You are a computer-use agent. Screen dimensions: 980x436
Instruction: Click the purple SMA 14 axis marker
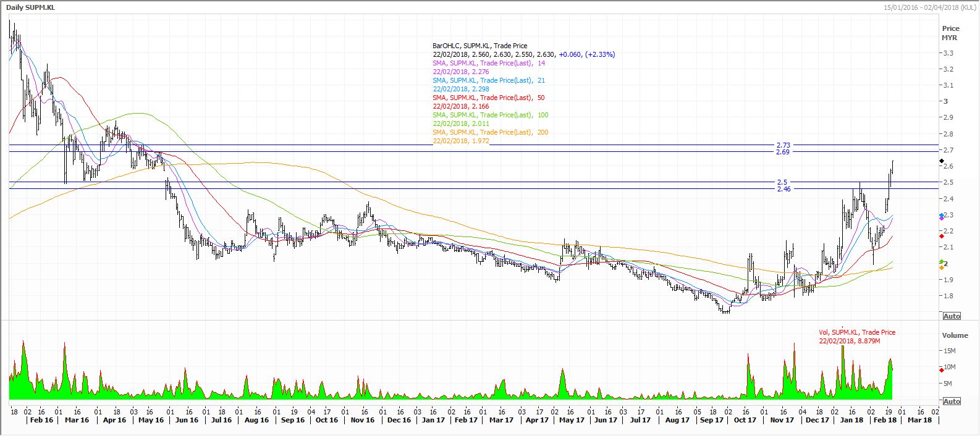pos(941,219)
